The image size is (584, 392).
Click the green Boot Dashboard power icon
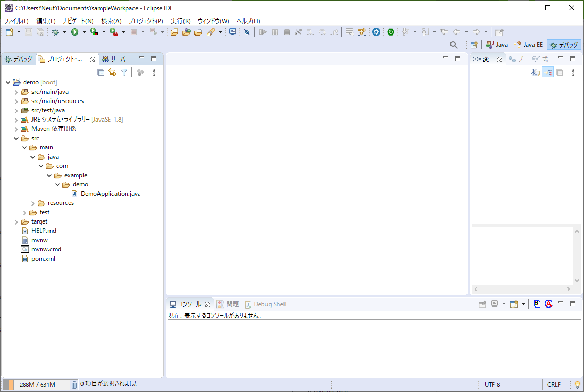click(391, 32)
